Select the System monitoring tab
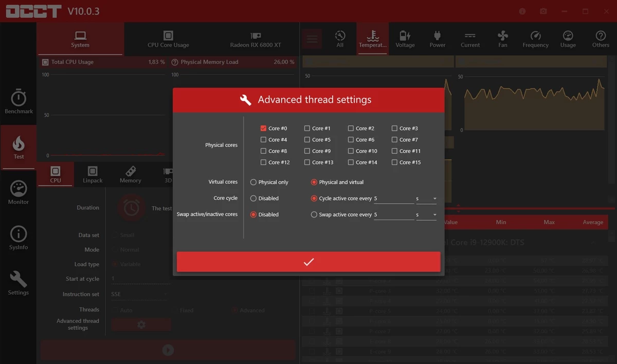The width and height of the screenshot is (617, 364). coord(80,39)
